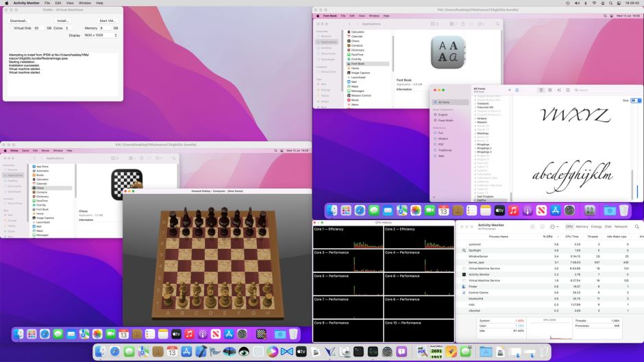Switch to the Memory tab in Activity Monitor
644x362 pixels.
[x=582, y=226]
